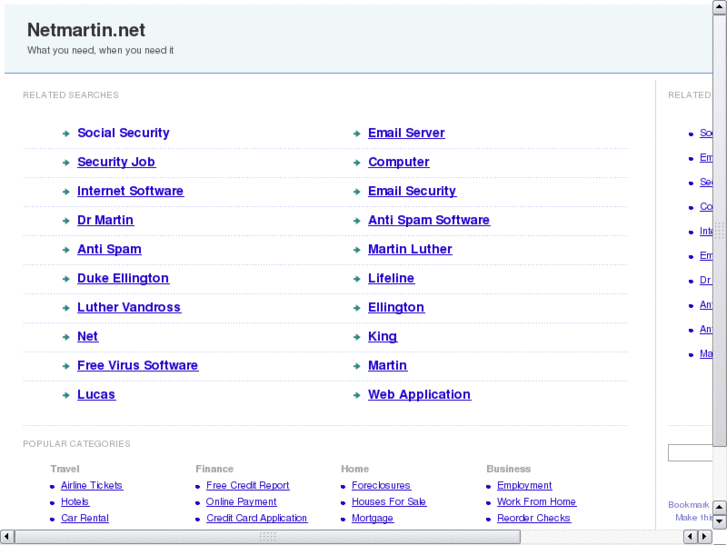
Task: Open Foreclosures under Home category
Action: click(x=381, y=486)
